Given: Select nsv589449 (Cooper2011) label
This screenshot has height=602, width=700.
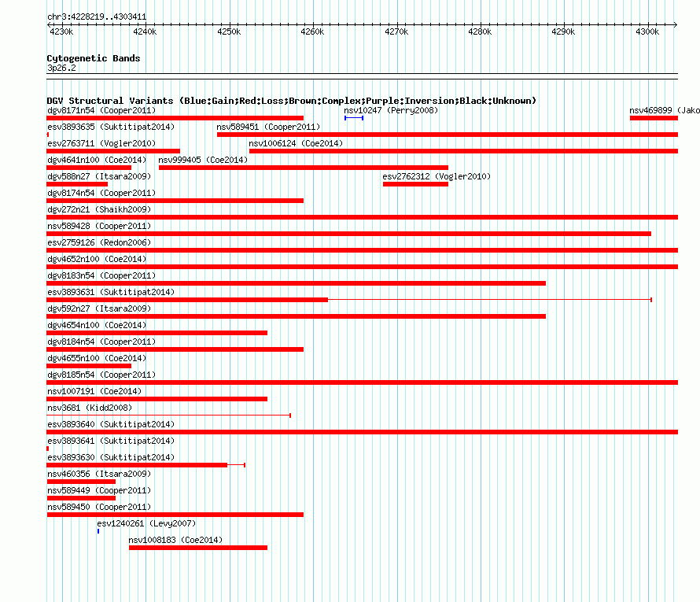Looking at the screenshot, I should (99, 490).
